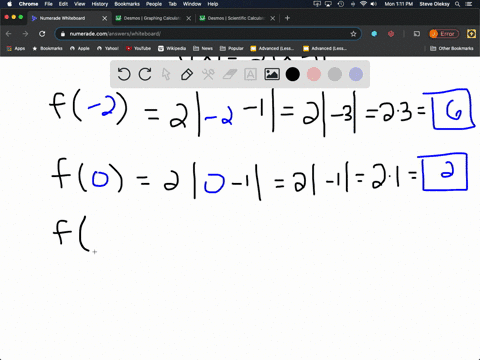This screenshot has width=480, height=360.
Task: Expand the News bookmarks folder
Action: 203,48
